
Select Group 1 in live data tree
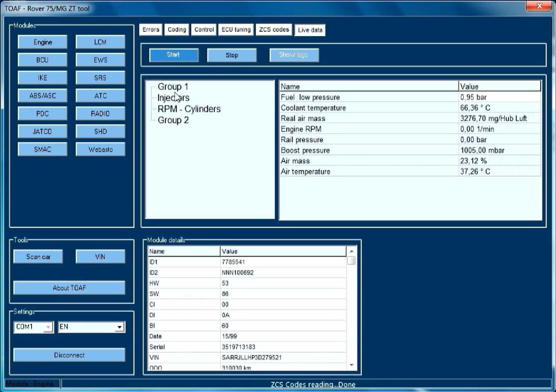coord(173,87)
